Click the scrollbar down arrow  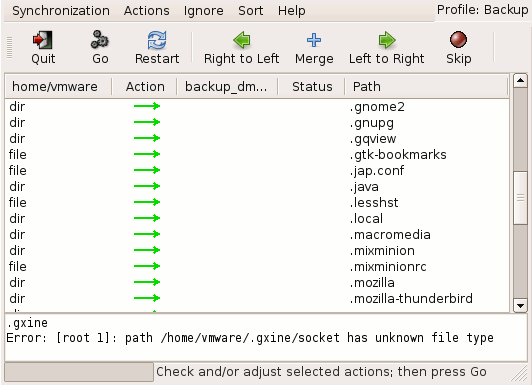pos(520,305)
